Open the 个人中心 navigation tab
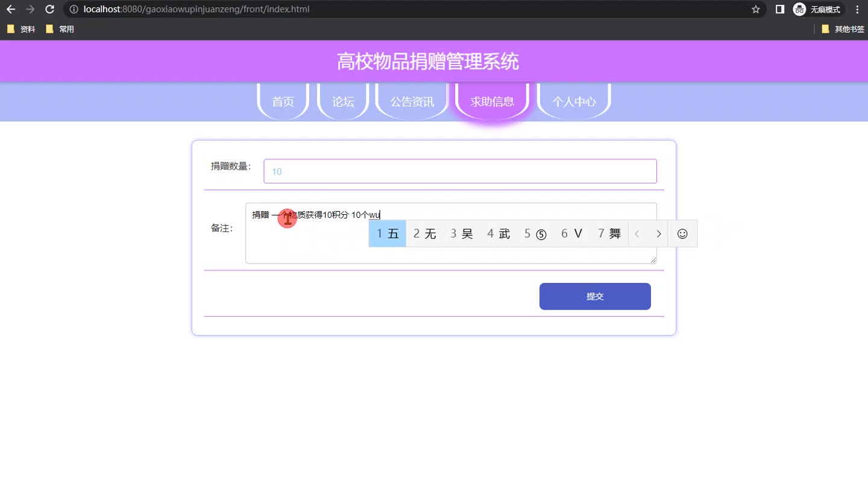This screenshot has height=502, width=868. tap(574, 101)
